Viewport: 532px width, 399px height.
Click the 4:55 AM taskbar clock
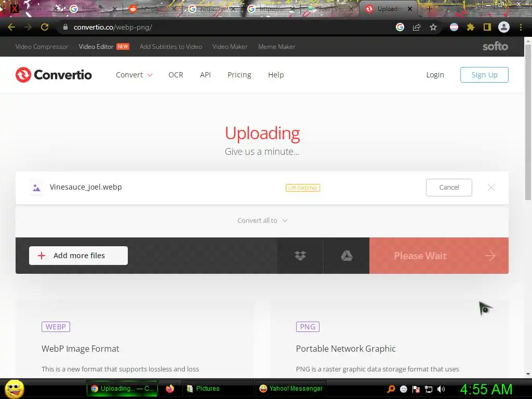click(x=486, y=389)
